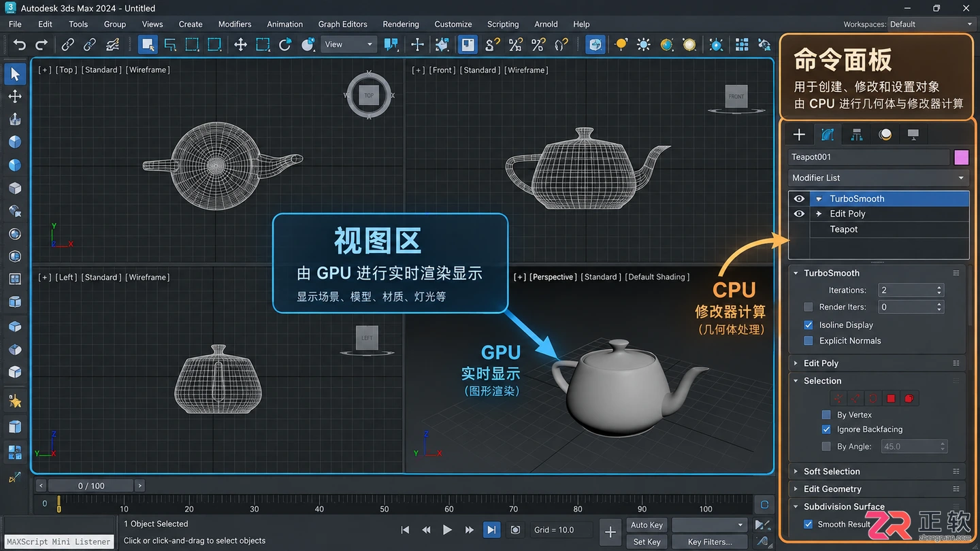Enable the Render Iters checkbox
Screen dimensions: 980x551
808,307
